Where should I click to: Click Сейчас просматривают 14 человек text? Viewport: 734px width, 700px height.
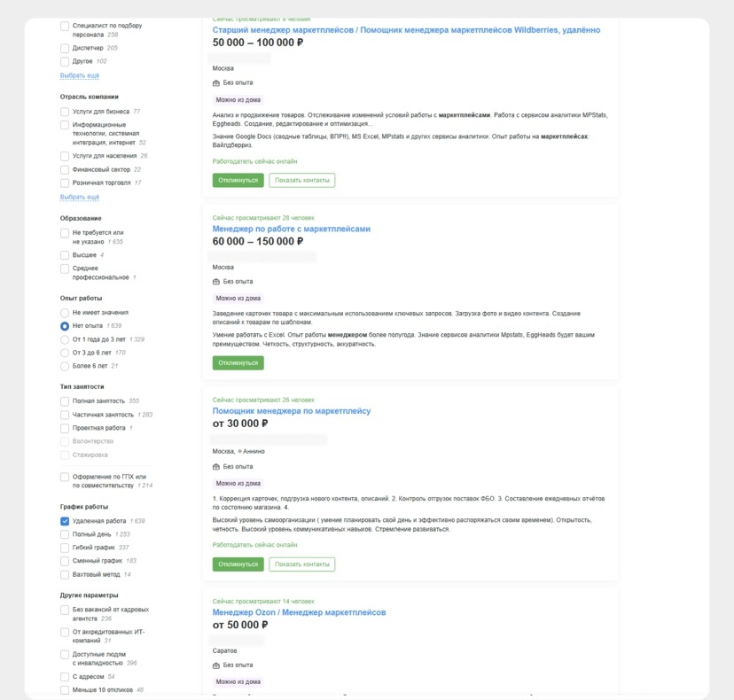tap(263, 602)
